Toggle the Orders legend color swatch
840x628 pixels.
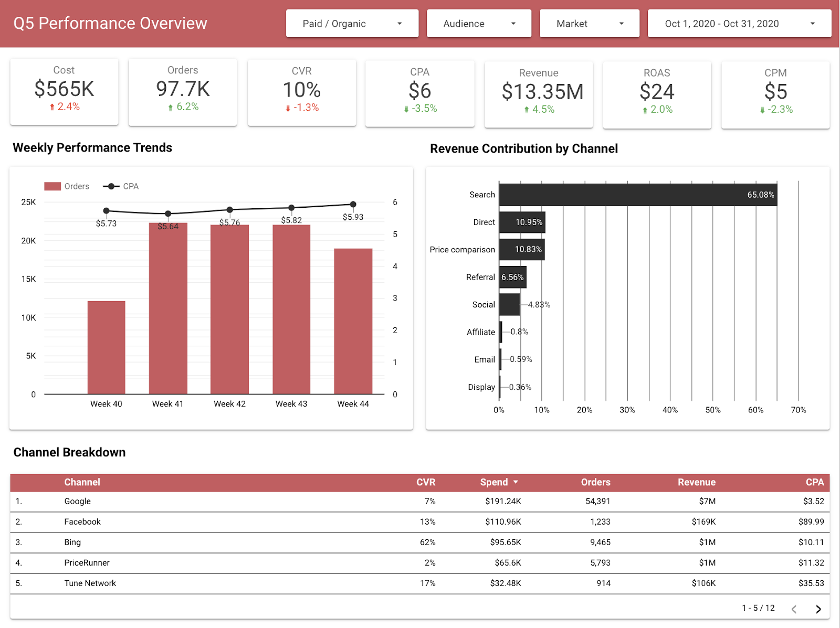(52, 186)
